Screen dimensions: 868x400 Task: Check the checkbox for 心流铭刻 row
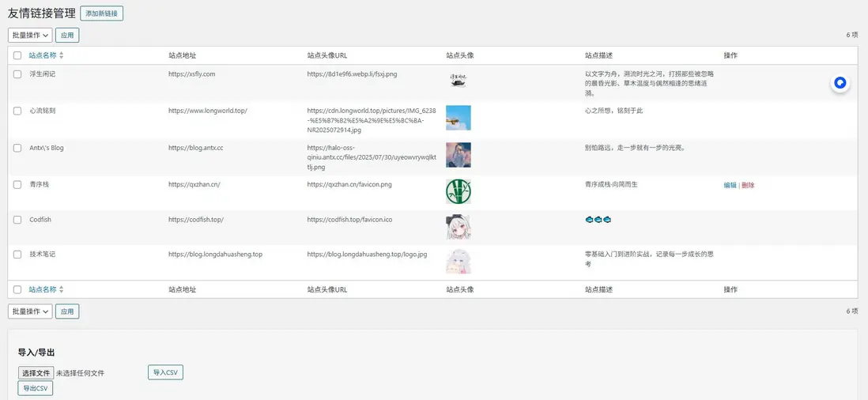coord(17,111)
